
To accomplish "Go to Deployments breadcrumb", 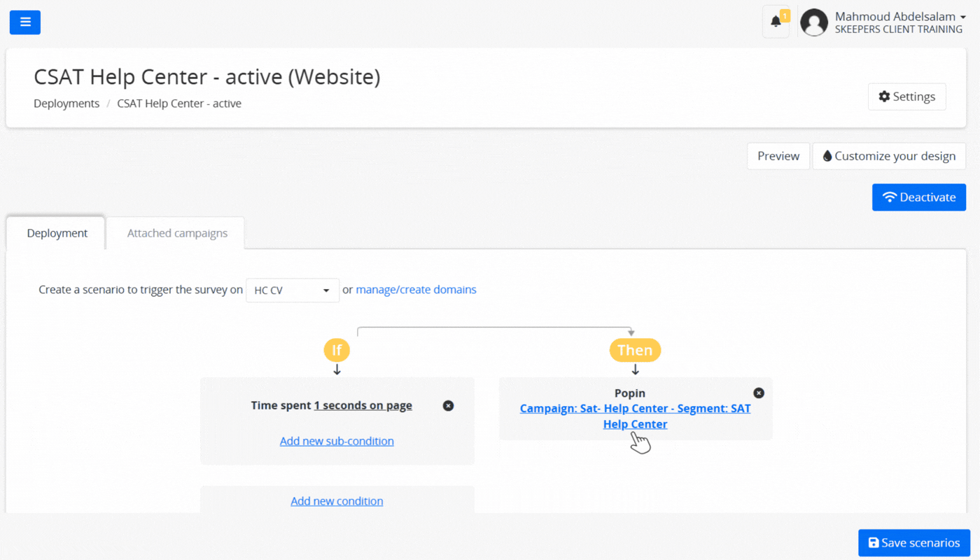I will [x=66, y=104].
